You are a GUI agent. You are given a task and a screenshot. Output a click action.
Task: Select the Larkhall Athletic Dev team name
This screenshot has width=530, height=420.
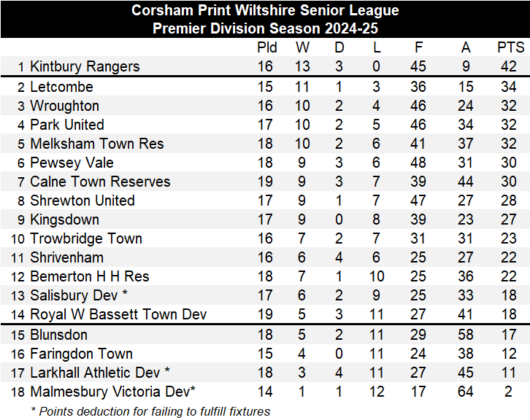coord(100,373)
